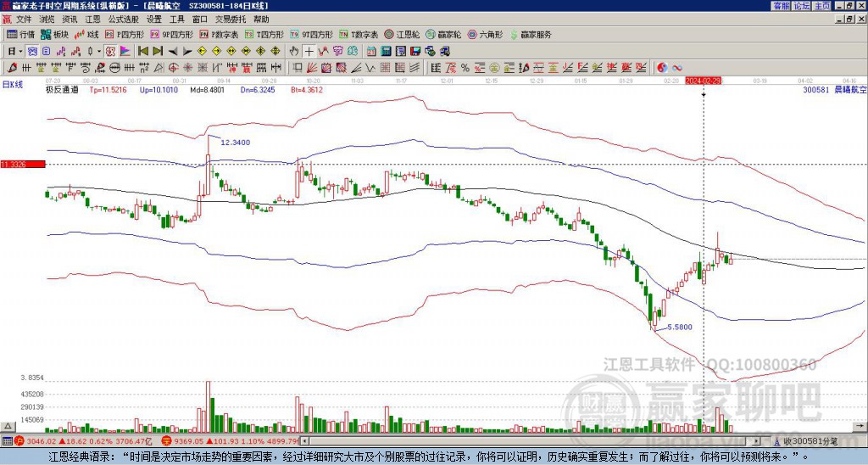Click the 客服 customer service button
The width and height of the screenshot is (868, 465).
pyautogui.click(x=781, y=6)
